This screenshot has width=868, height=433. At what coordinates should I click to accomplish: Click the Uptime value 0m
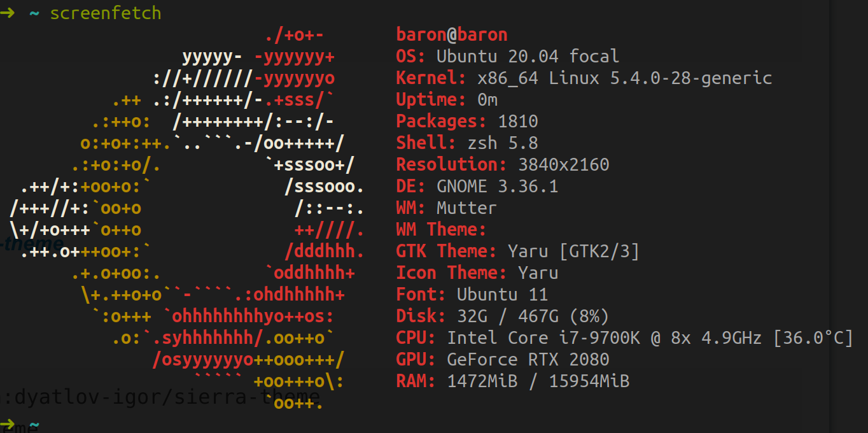487,100
